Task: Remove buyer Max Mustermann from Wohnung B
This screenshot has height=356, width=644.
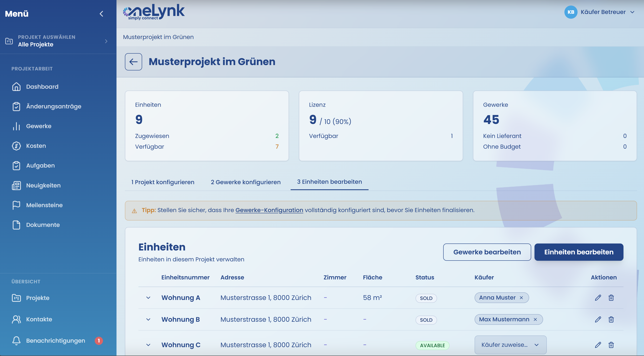Action: pyautogui.click(x=535, y=319)
